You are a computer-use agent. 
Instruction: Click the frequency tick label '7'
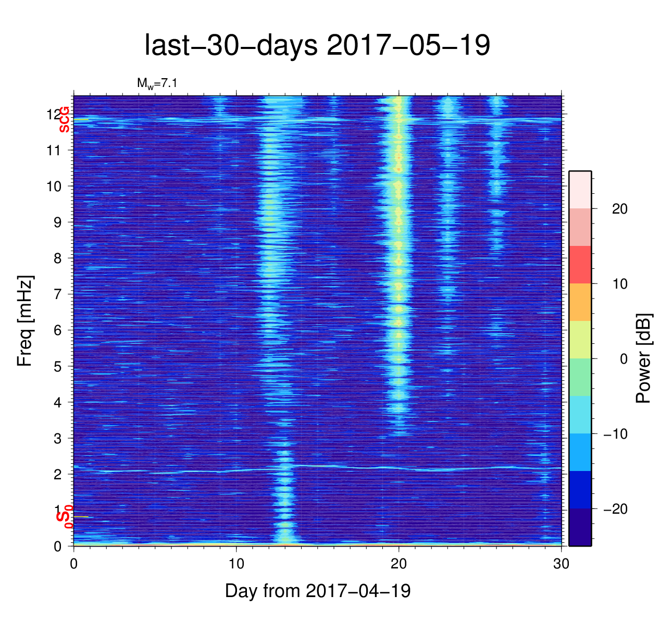[x=57, y=294]
